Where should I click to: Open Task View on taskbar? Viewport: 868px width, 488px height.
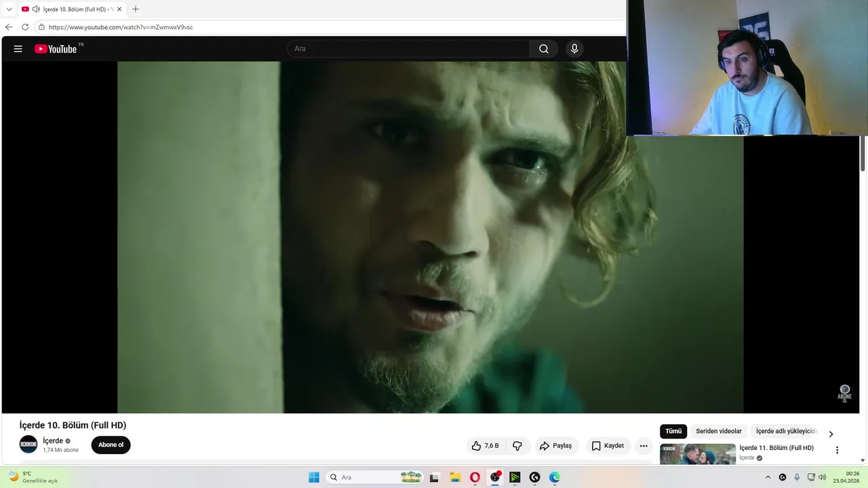click(435, 477)
